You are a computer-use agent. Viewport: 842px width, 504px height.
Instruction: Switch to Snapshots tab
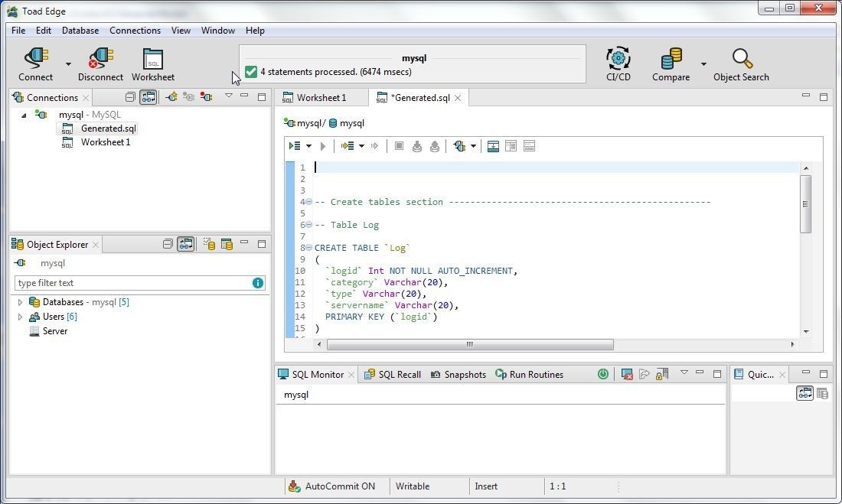(458, 375)
